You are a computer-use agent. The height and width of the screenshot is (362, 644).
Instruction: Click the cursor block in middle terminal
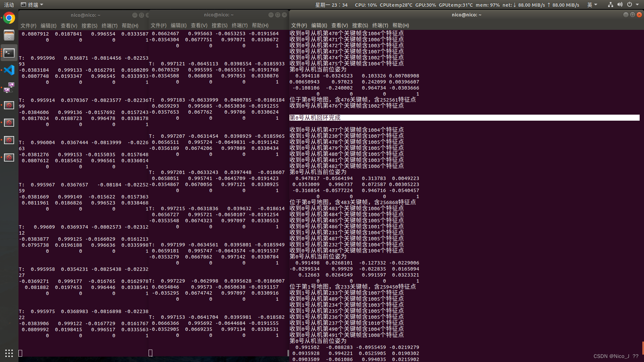point(151,353)
